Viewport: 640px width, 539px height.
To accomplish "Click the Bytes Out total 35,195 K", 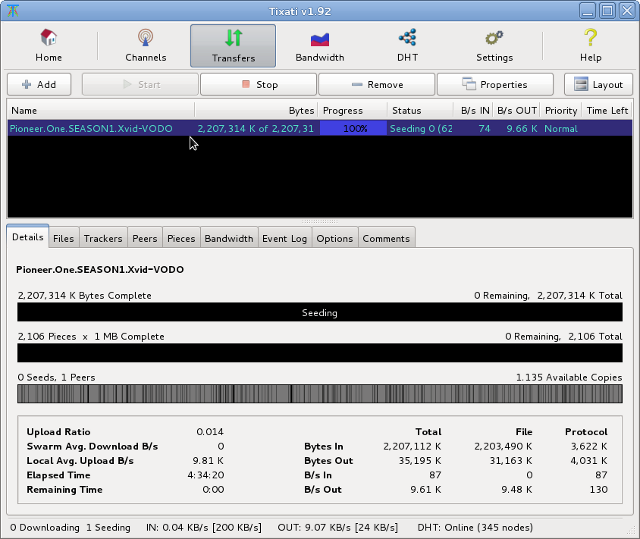I will click(x=420, y=461).
